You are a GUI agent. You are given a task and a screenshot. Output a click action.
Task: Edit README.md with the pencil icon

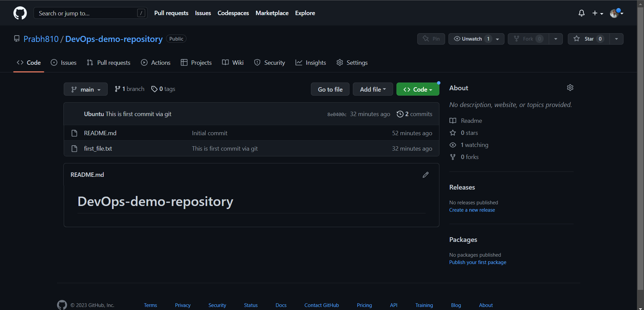coord(426,175)
